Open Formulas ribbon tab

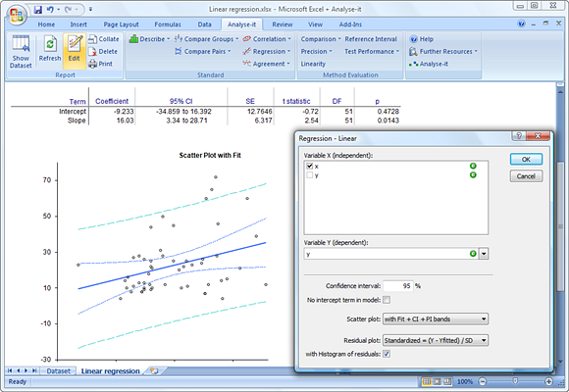coord(168,24)
